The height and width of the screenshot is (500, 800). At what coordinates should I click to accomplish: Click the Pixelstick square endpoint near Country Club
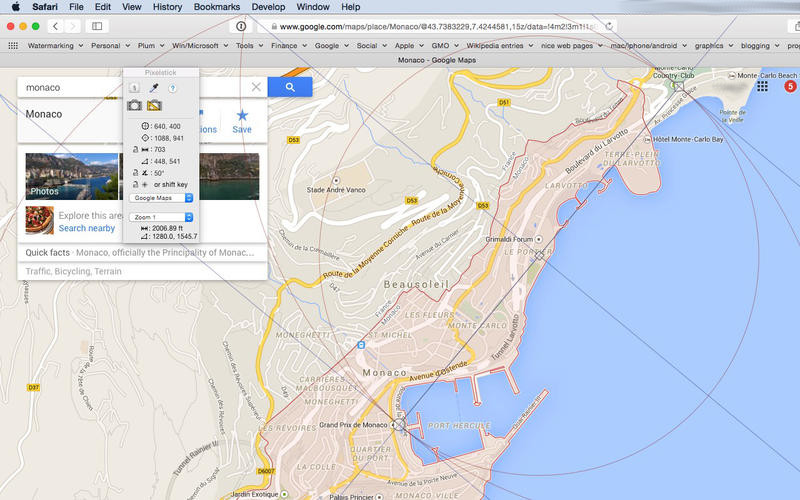[678, 87]
